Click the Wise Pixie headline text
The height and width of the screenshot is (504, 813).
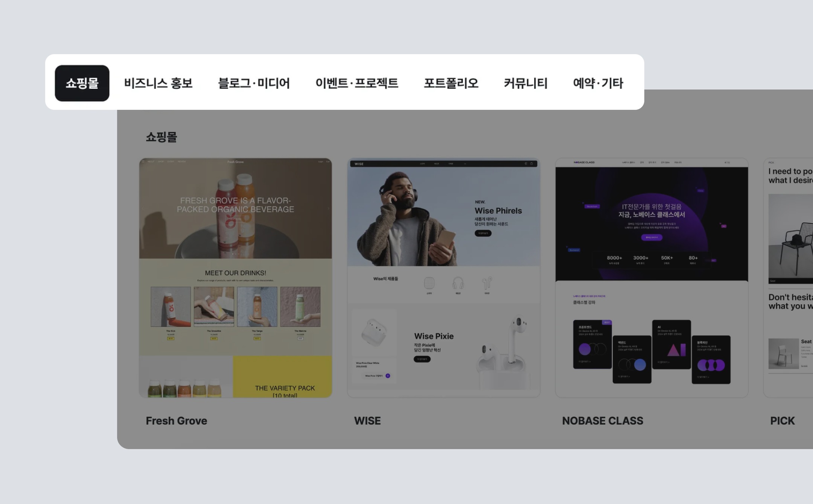click(x=434, y=336)
